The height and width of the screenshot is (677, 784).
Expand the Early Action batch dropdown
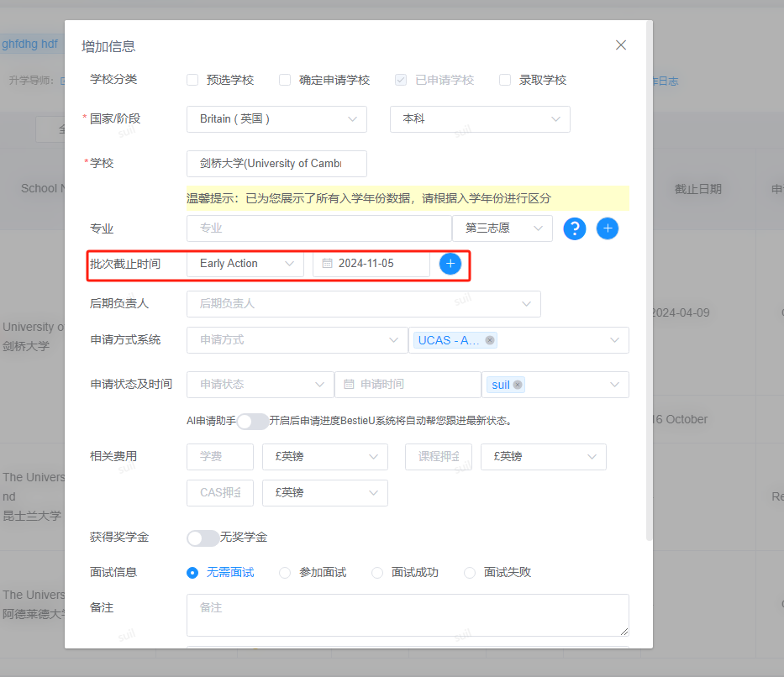point(245,264)
